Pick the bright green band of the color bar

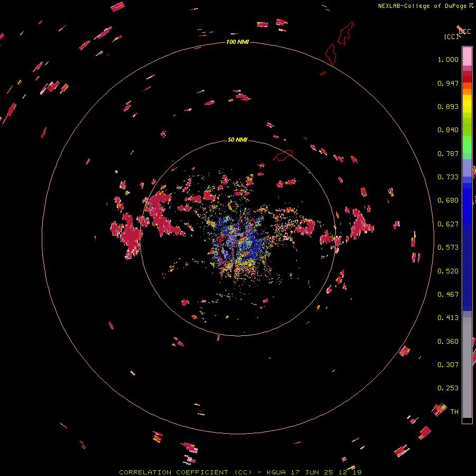click(467, 144)
